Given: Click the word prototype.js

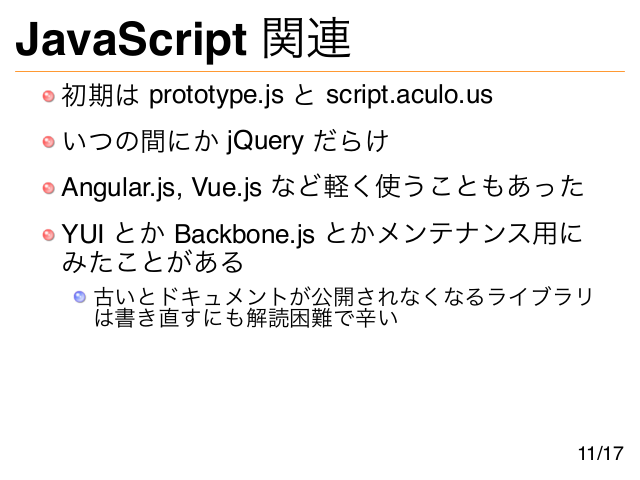Looking at the screenshot, I should point(216,97).
